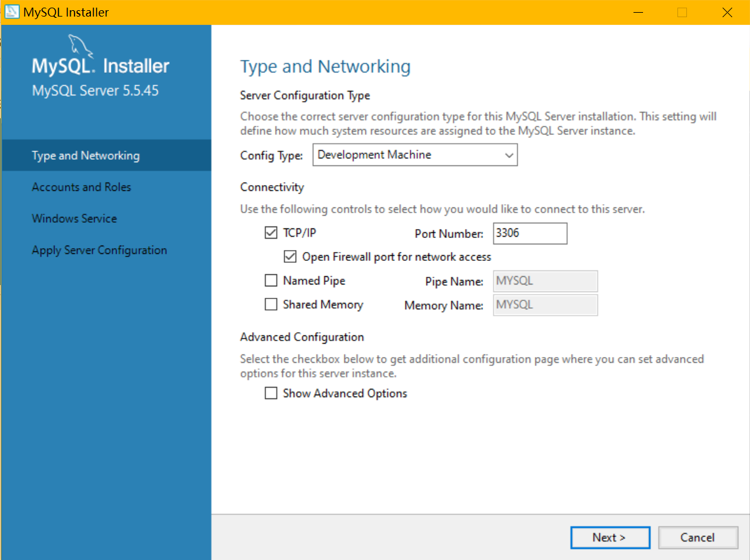This screenshot has height=560, width=750.
Task: Cancel the server configuration
Action: 698,538
